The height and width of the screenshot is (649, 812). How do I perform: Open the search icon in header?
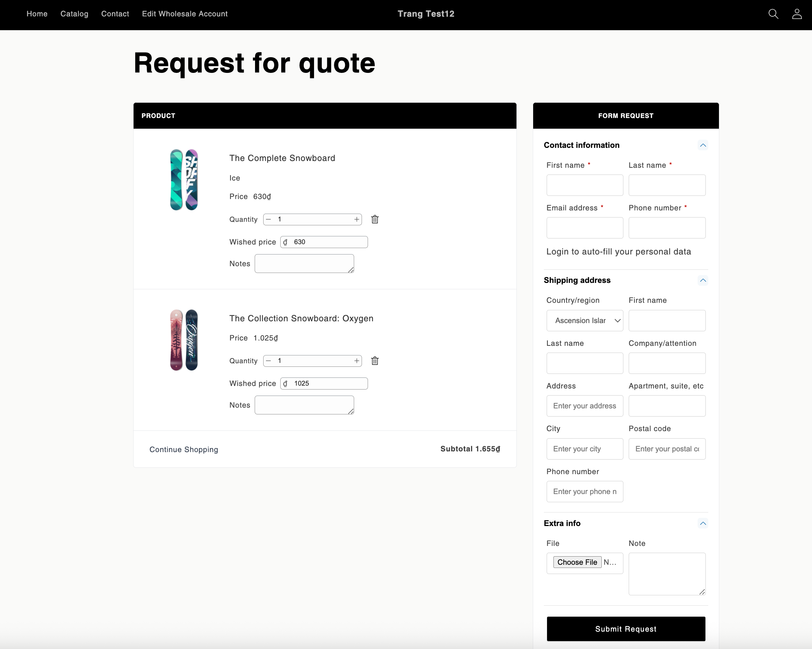point(773,14)
